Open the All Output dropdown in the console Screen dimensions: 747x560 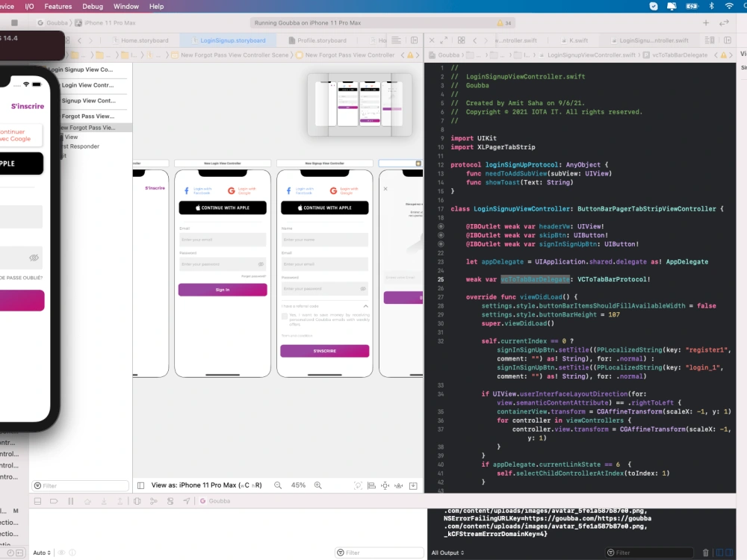coord(447,553)
